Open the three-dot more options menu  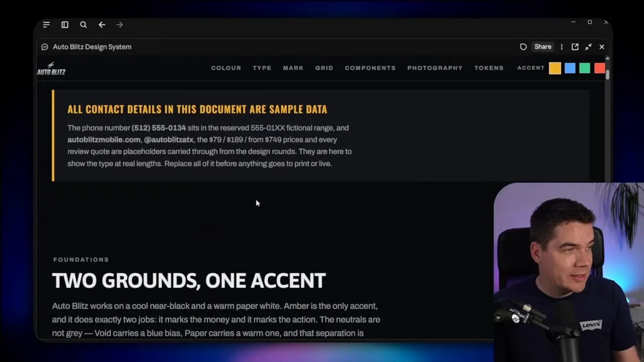pos(561,47)
